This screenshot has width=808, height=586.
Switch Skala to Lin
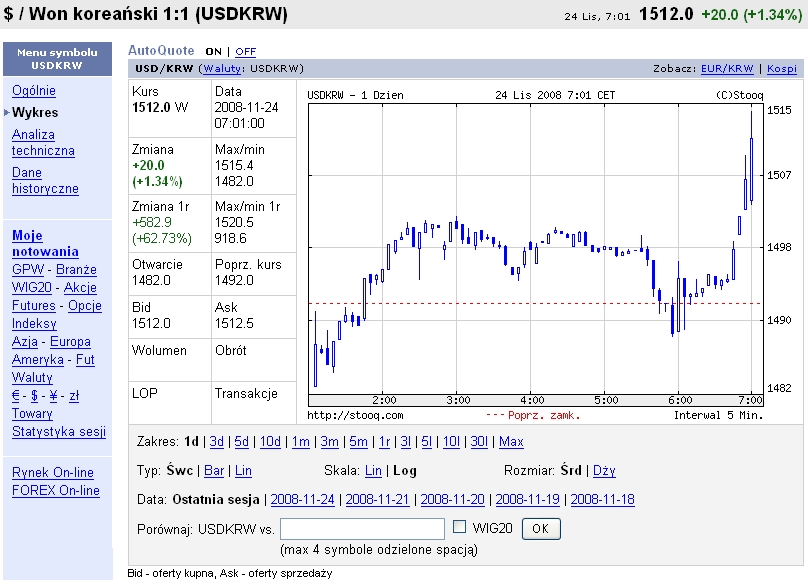[x=373, y=471]
